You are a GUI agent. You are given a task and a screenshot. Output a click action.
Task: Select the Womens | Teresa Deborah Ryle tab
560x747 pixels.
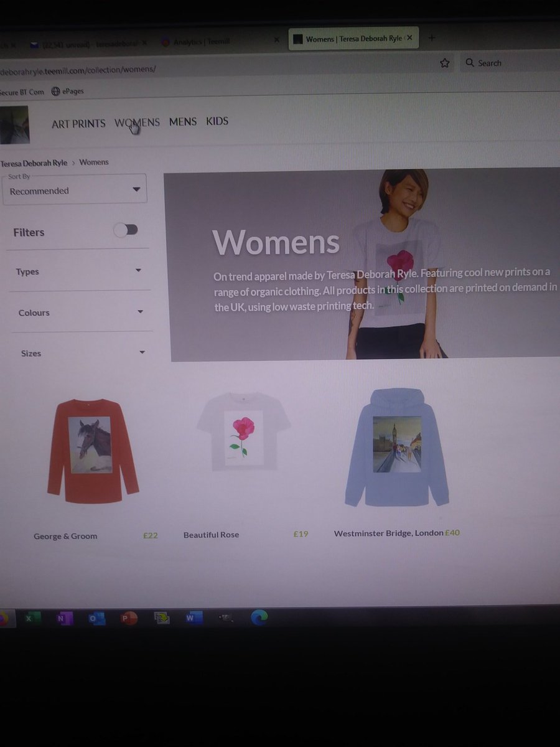355,39
